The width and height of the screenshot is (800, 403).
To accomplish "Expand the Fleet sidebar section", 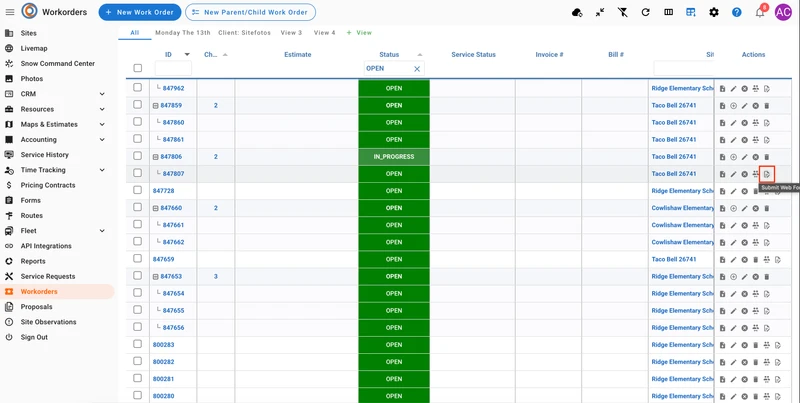I will [x=102, y=231].
